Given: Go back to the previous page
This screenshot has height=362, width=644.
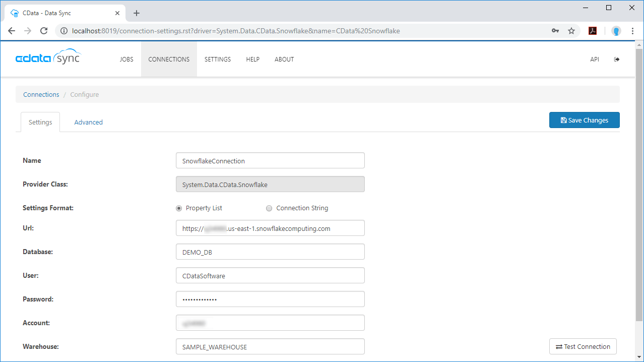Looking at the screenshot, I should point(12,31).
